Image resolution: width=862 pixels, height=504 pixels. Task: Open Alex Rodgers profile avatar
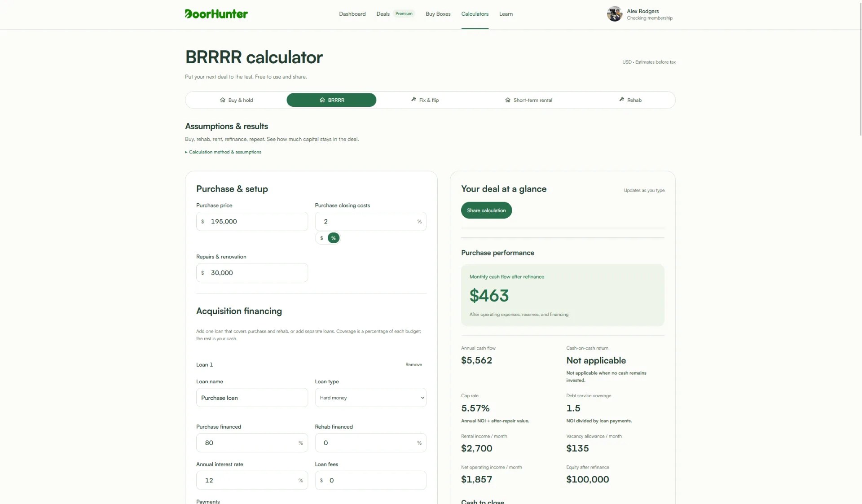tap(614, 14)
